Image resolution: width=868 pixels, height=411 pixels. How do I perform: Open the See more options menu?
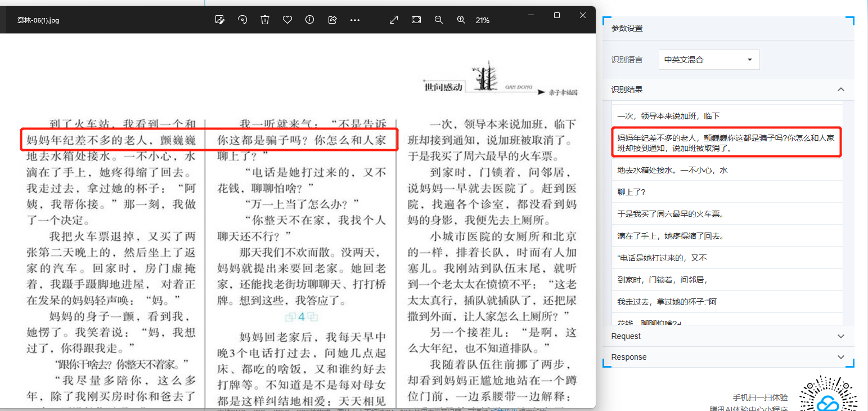click(x=355, y=20)
